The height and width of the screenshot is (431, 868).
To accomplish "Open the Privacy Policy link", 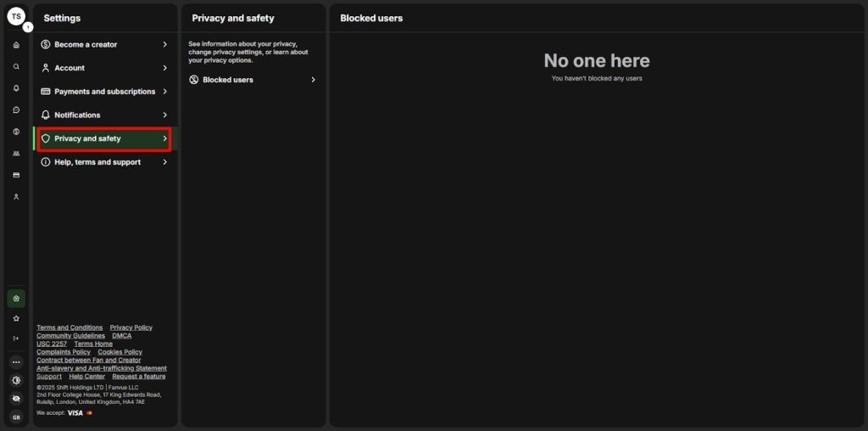I will [x=131, y=327].
